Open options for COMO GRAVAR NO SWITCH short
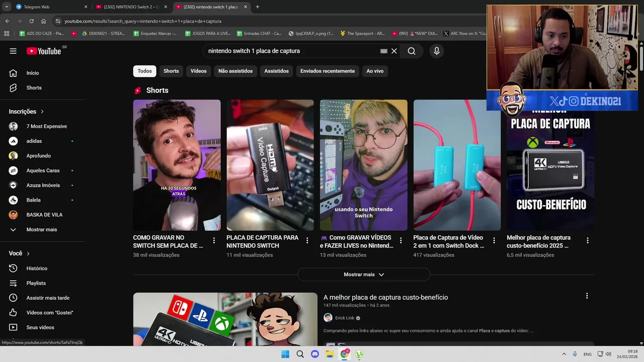This screenshot has height=362, width=644. tap(214, 241)
